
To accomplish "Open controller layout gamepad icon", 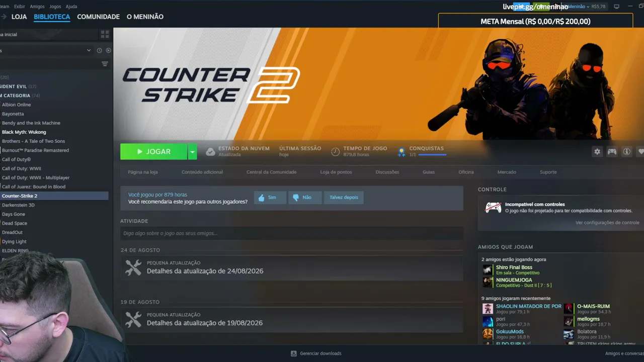I will click(612, 151).
